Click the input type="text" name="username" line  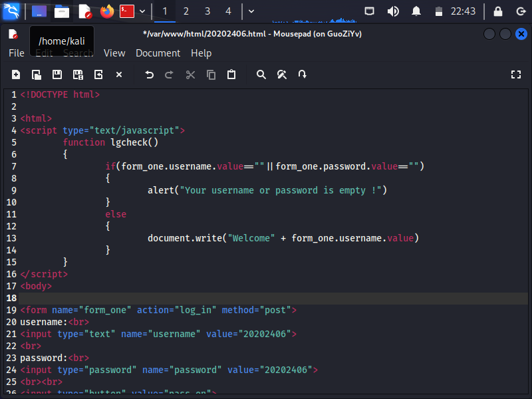pyautogui.click(x=158, y=334)
